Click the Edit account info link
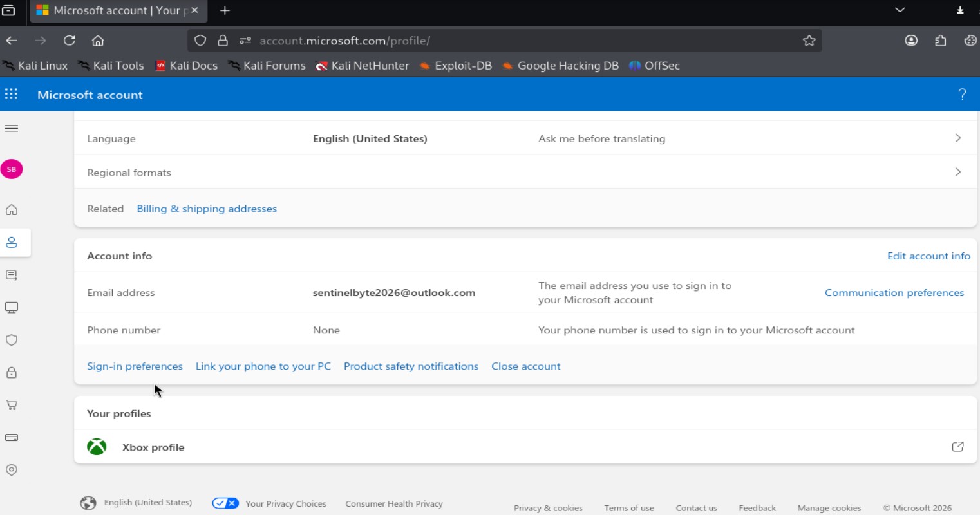This screenshot has width=980, height=515. [928, 256]
